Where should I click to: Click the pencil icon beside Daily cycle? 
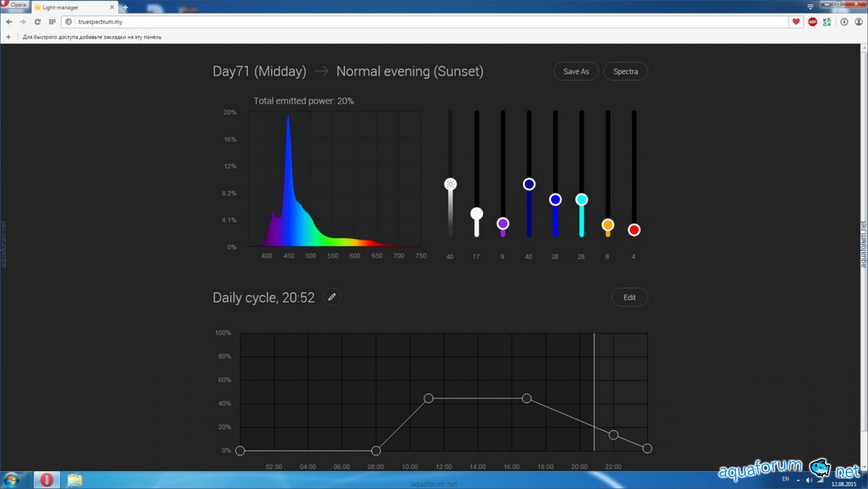[x=332, y=297]
